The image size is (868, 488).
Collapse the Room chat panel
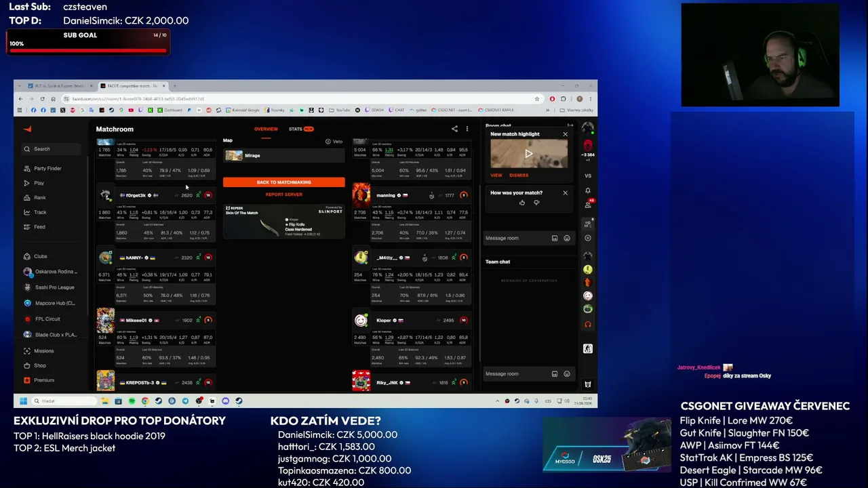click(x=570, y=126)
